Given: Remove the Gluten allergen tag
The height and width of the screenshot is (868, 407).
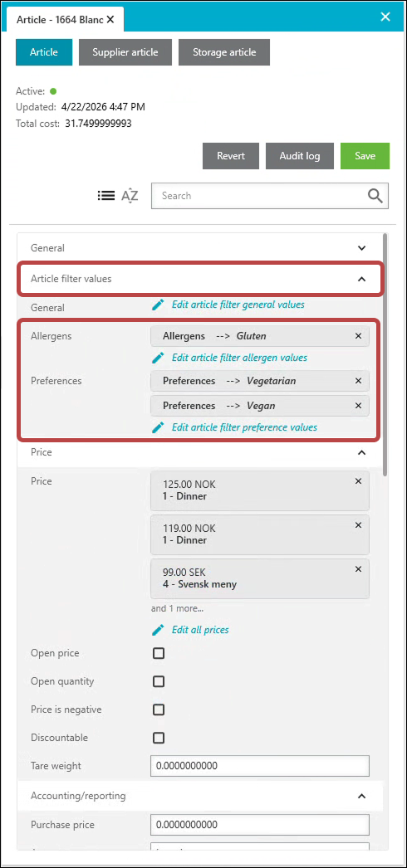Looking at the screenshot, I should 358,336.
